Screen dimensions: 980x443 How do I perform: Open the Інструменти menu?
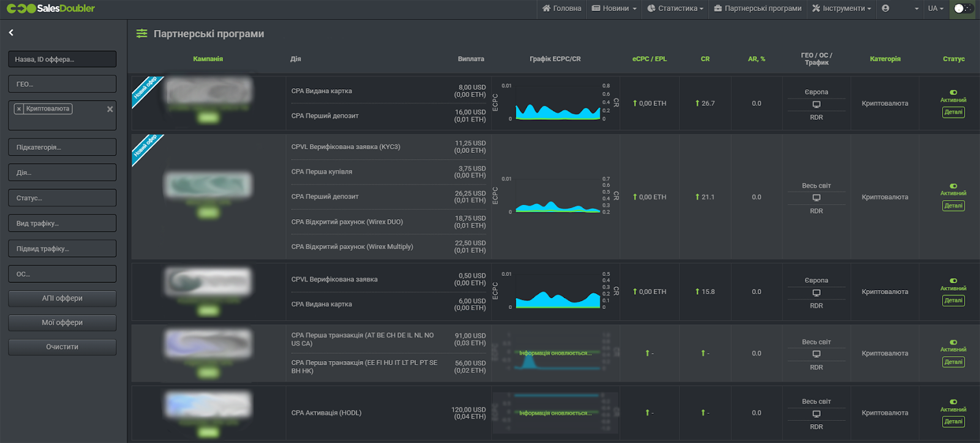pyautogui.click(x=842, y=9)
